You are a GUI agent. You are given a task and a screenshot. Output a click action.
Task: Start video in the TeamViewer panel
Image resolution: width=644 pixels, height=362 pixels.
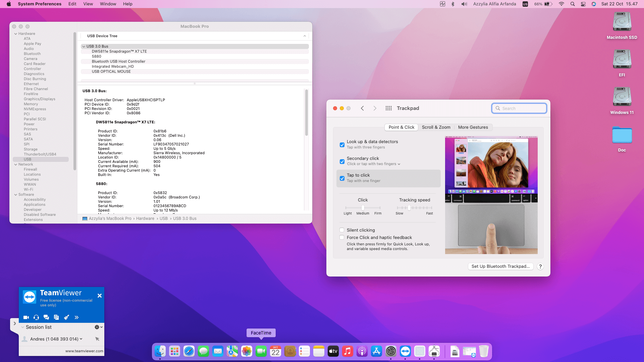pos(26,317)
